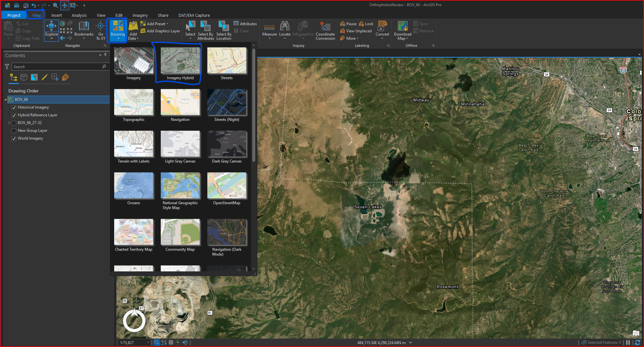Select the Explore navigation tool

click(x=51, y=26)
